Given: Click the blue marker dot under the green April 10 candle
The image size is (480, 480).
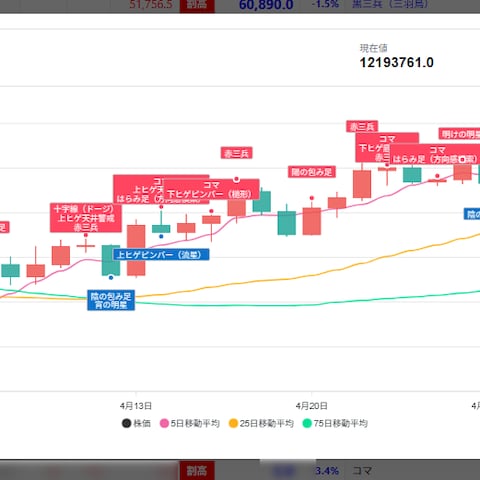Looking at the screenshot, I should point(111,277).
